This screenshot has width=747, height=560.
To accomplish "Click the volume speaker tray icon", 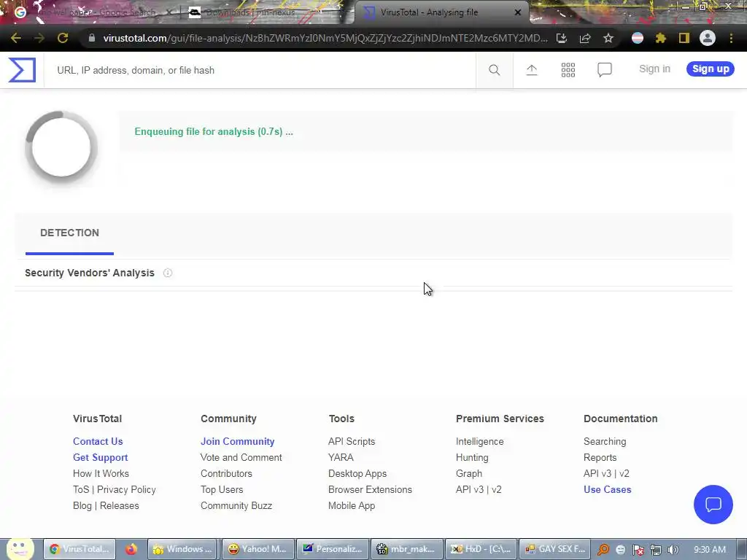I will (x=673, y=550).
